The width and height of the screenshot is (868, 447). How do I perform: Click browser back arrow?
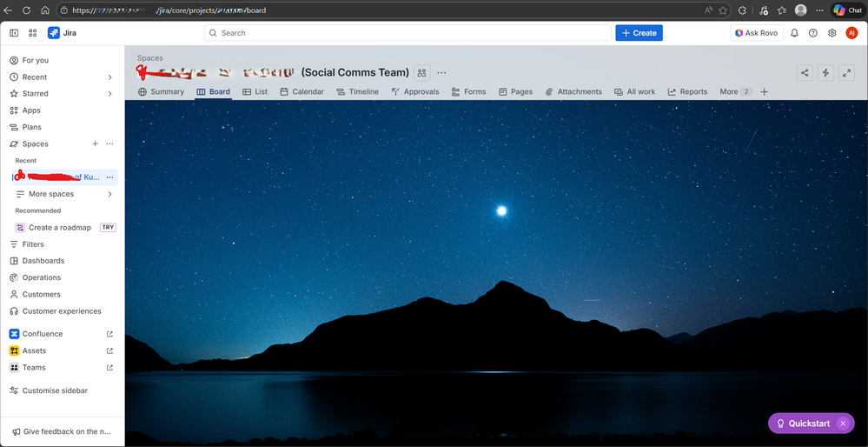click(8, 10)
